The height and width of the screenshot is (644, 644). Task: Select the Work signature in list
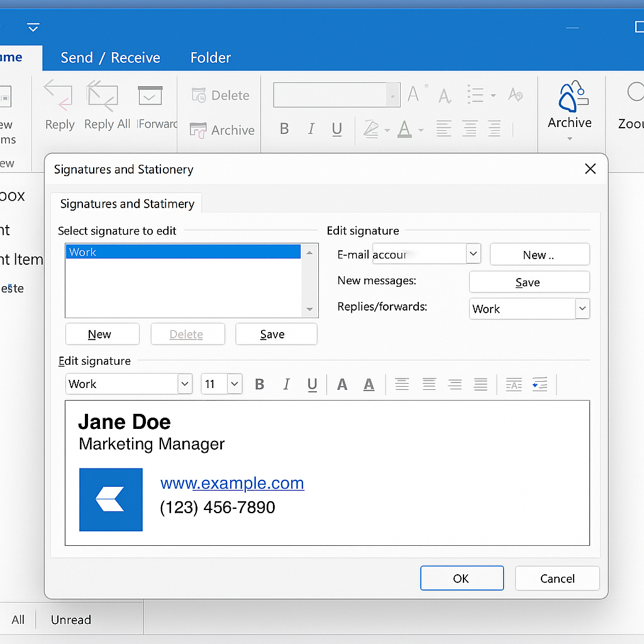[182, 252]
